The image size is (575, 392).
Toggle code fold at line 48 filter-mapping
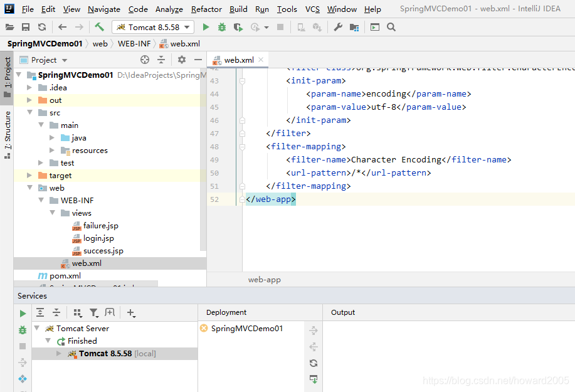click(x=242, y=147)
